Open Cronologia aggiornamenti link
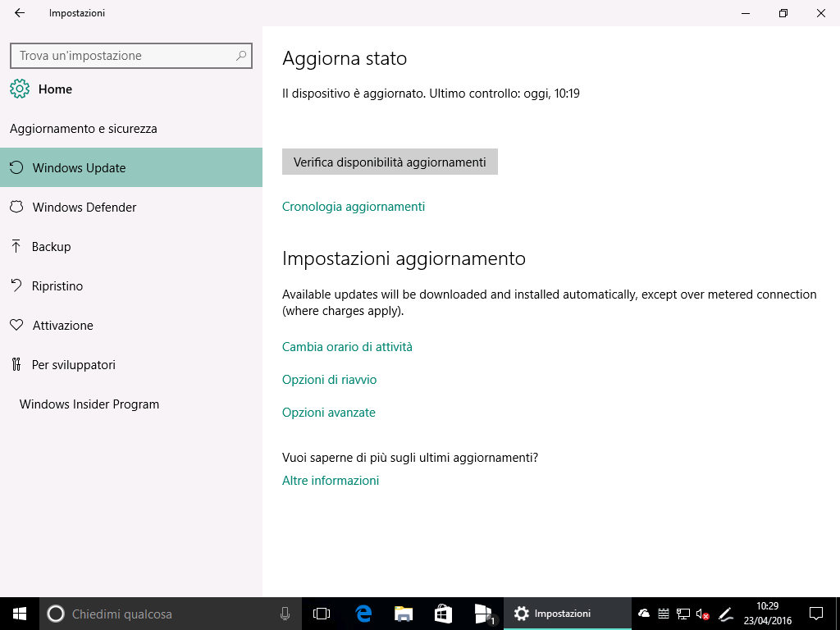Screen dimensions: 840x630 (x=354, y=207)
